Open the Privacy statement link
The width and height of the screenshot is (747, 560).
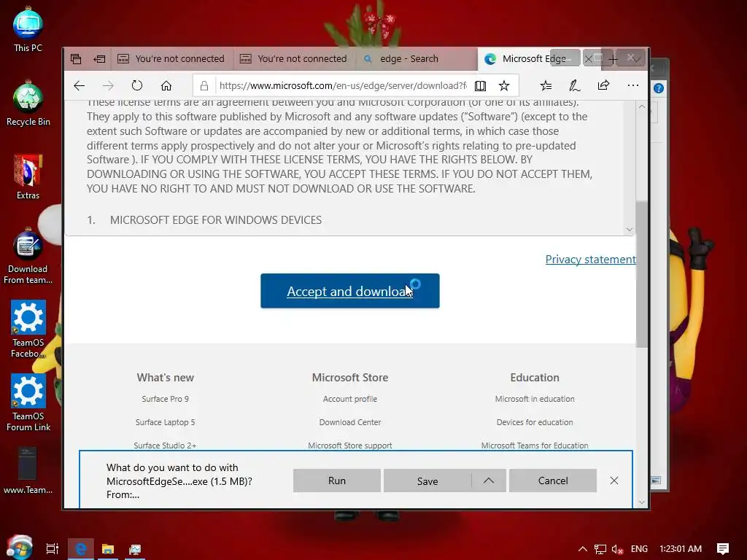[590, 259]
